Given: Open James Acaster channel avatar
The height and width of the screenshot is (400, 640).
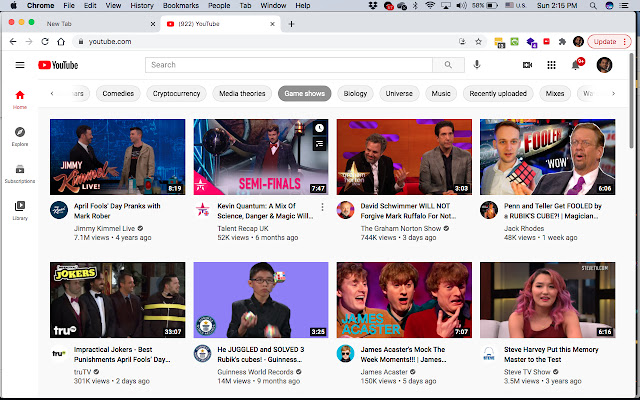Looking at the screenshot, I should pyautogui.click(x=345, y=353).
